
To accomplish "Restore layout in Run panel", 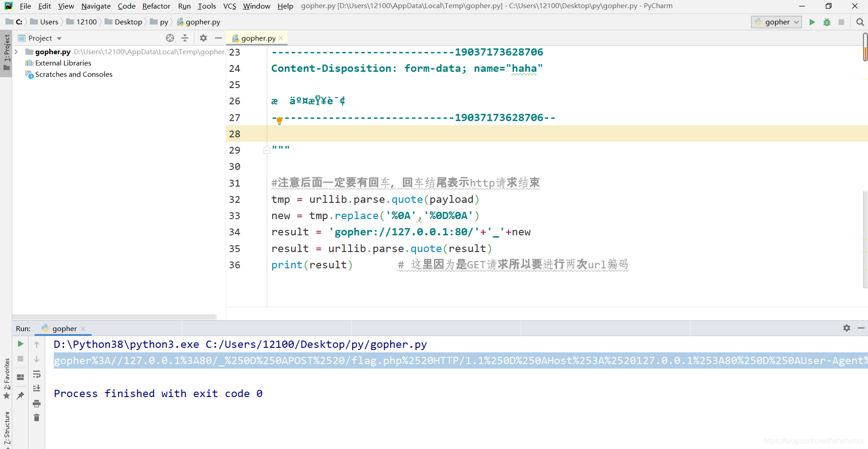I will pos(20,377).
